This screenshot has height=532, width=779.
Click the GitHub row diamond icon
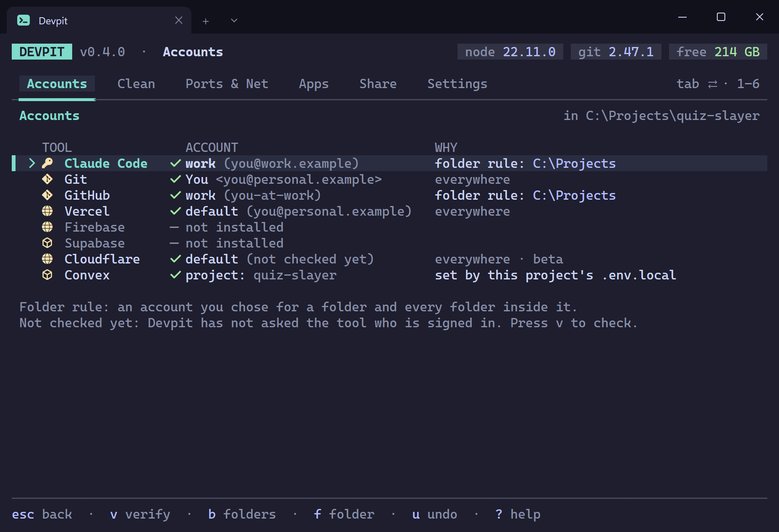point(47,195)
